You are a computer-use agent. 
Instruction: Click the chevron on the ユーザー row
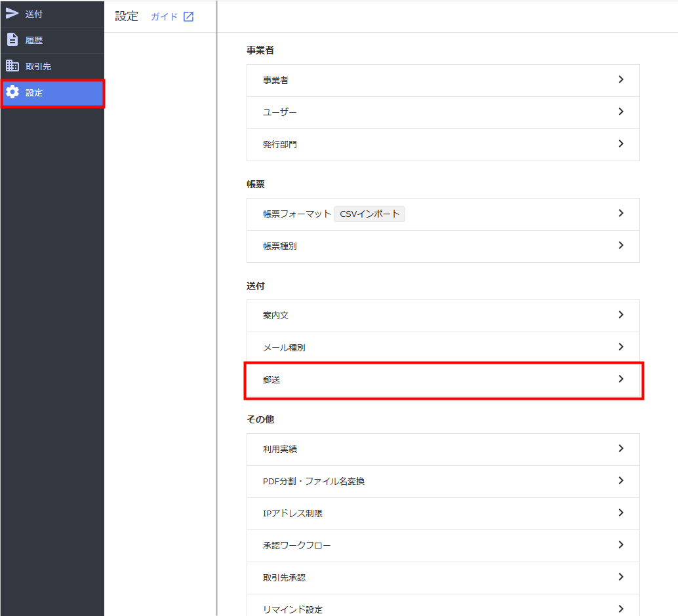pyautogui.click(x=621, y=111)
